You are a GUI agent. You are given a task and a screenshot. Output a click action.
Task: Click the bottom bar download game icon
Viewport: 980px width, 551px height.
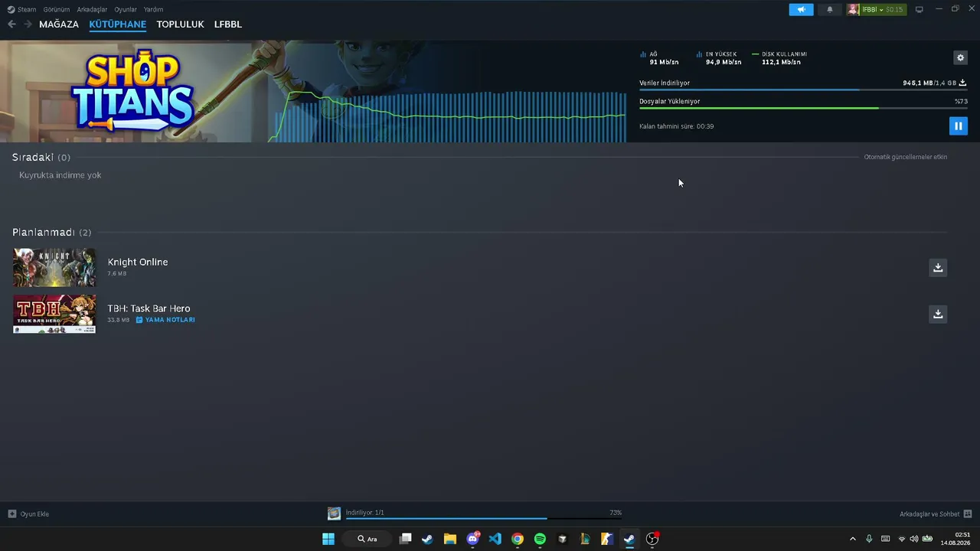[334, 514]
